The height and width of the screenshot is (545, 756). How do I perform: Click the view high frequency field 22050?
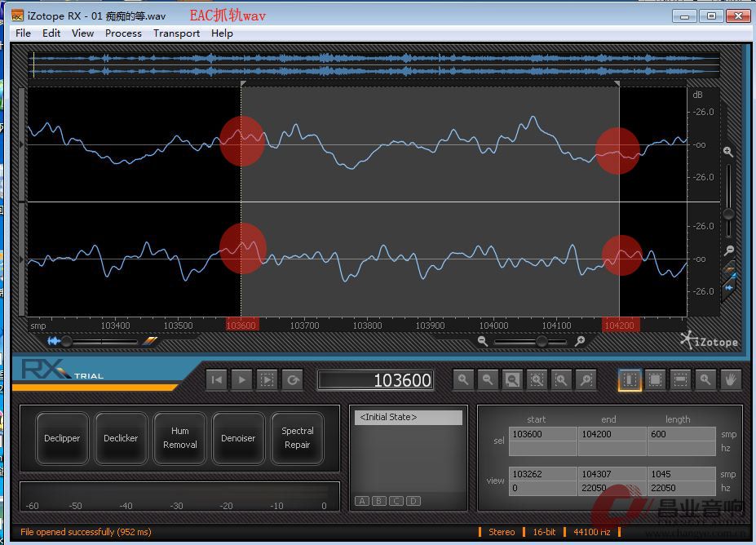click(x=612, y=488)
